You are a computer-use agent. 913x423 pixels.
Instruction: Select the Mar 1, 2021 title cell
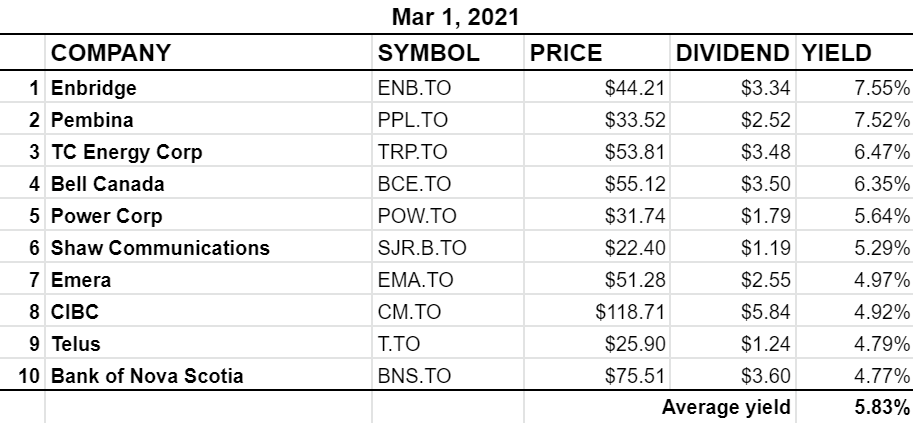tap(455, 16)
